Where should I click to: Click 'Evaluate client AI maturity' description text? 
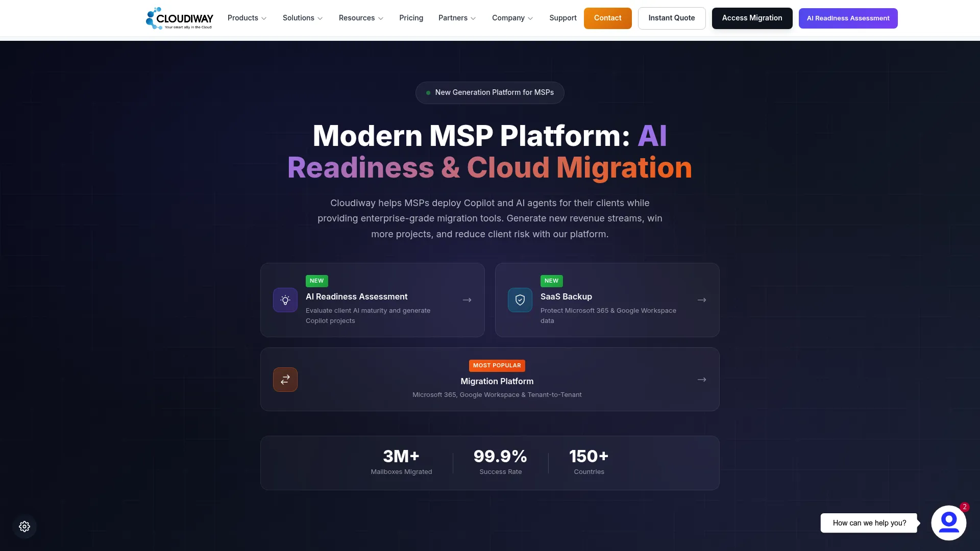[368, 316]
